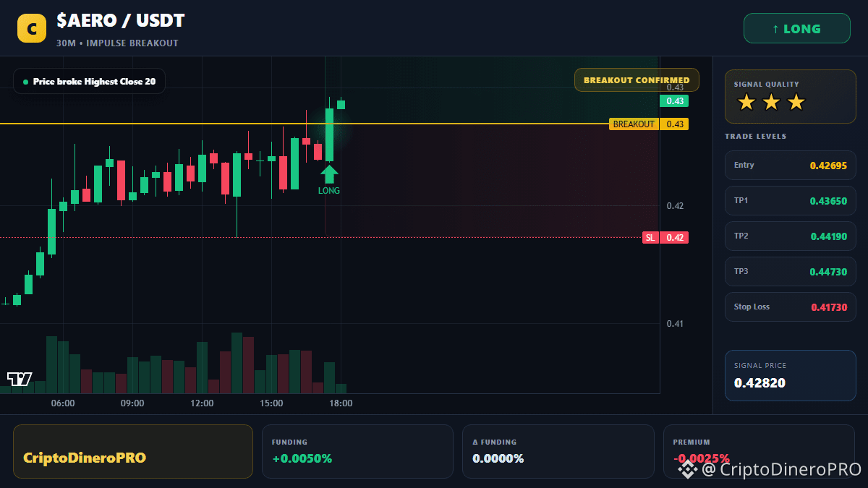The height and width of the screenshot is (488, 868).
Task: Click the Premium -0.0025% card
Action: (759, 451)
